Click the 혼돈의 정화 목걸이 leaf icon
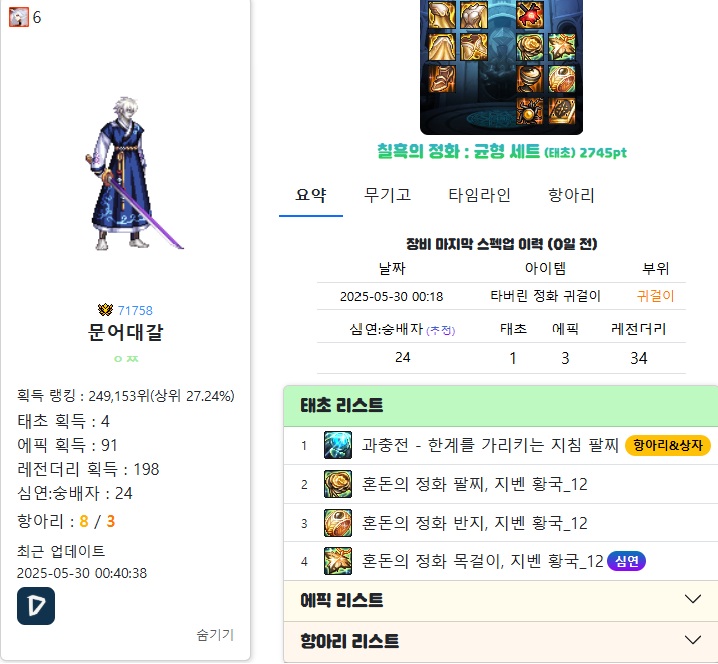The width and height of the screenshot is (718, 664). [338, 561]
